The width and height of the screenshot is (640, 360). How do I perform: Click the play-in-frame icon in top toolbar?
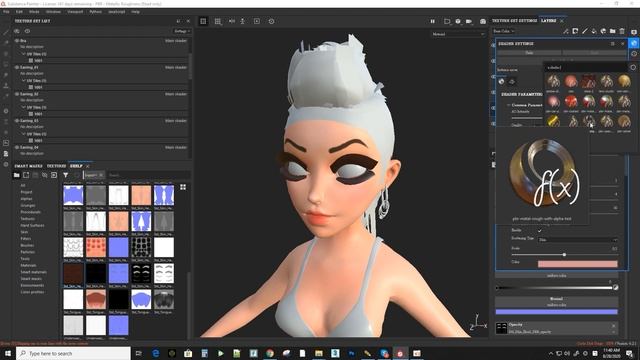[x=257, y=21]
